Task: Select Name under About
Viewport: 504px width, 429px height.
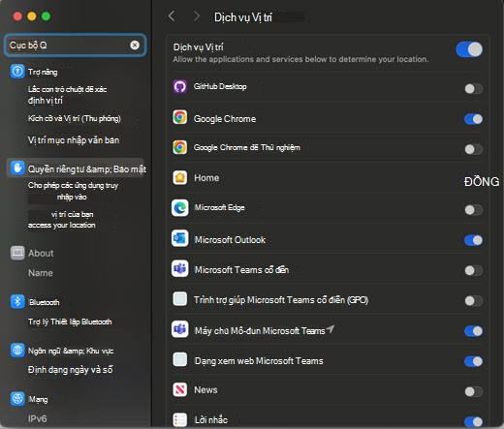Action: pyautogui.click(x=41, y=273)
